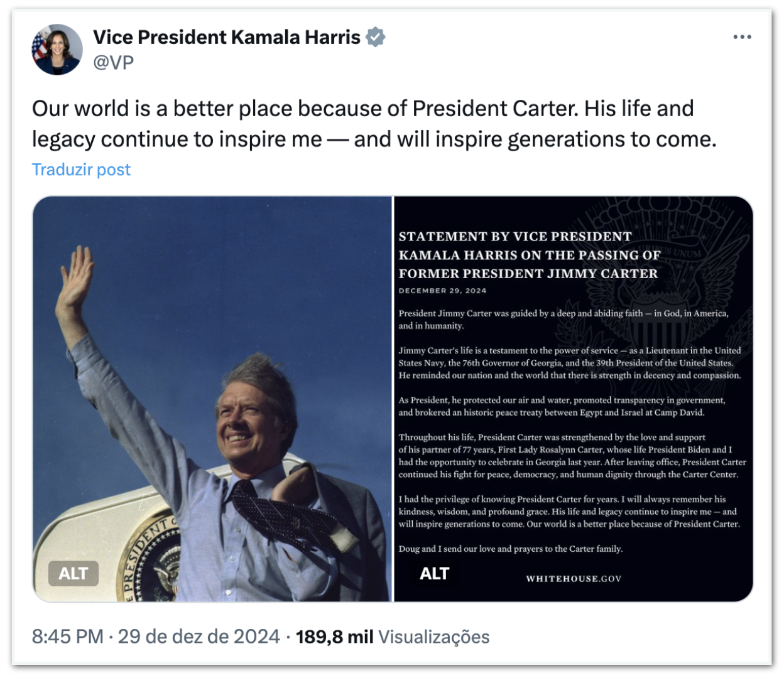Click WHITEHOUSE.GOV text in the statement image
Screen dimensions: 784x678
click(574, 579)
